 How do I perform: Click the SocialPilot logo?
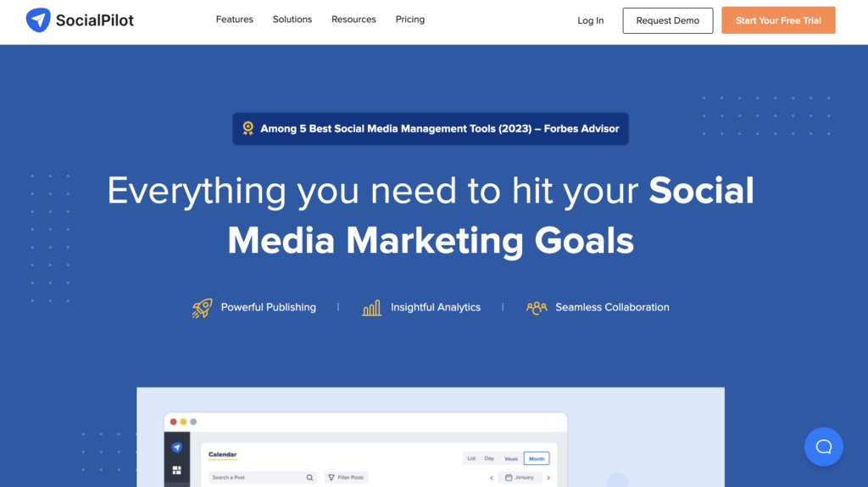click(x=80, y=20)
